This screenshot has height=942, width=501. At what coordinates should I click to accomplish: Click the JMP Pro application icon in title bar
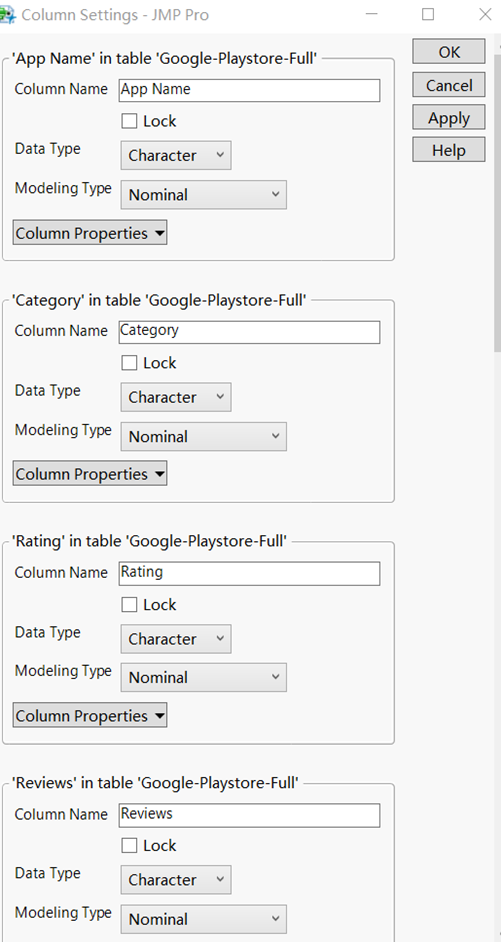tap(7, 14)
